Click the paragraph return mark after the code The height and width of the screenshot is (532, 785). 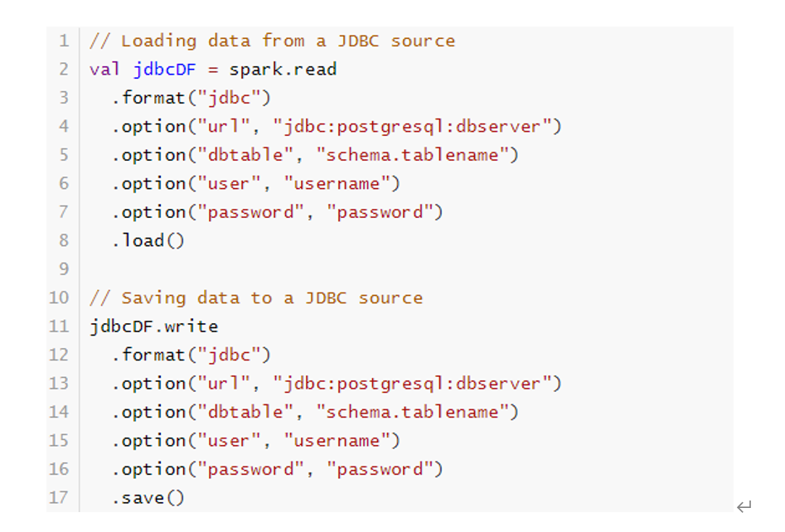pyautogui.click(x=744, y=505)
